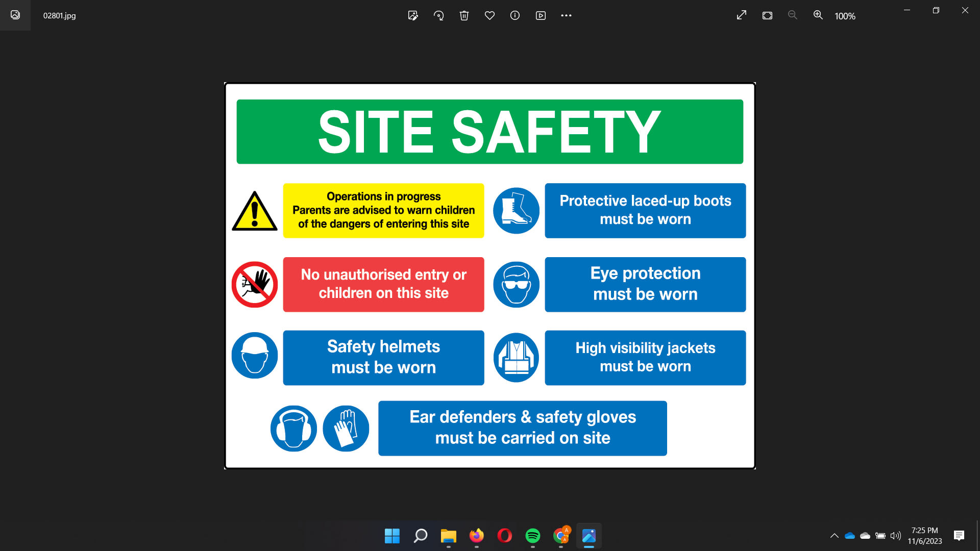The image size is (980, 551).
Task: View file information for this photo
Action: coord(514,15)
